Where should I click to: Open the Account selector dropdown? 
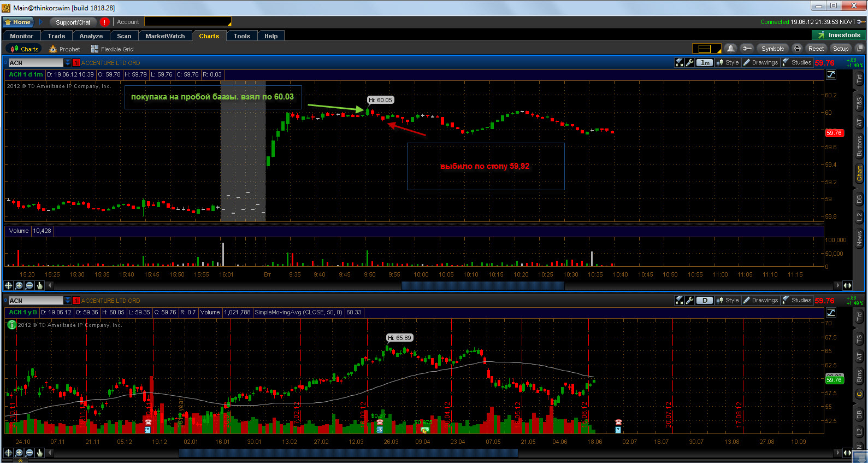click(188, 22)
